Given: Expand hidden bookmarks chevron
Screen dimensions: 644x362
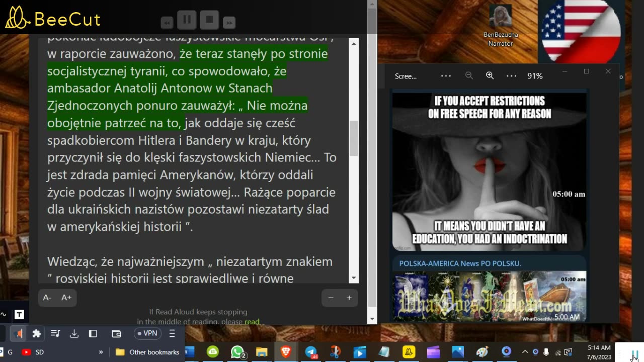Looking at the screenshot, I should pyautogui.click(x=101, y=352).
